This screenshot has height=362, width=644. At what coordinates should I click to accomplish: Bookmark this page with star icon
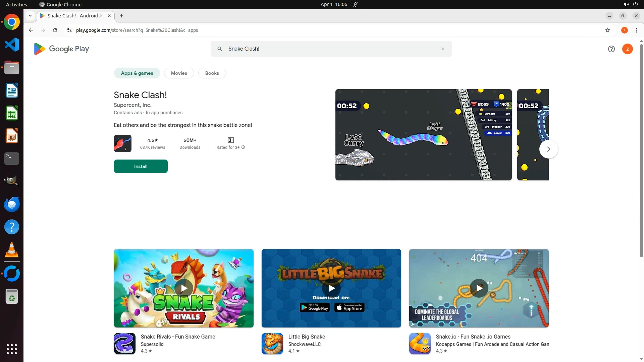(x=607, y=30)
